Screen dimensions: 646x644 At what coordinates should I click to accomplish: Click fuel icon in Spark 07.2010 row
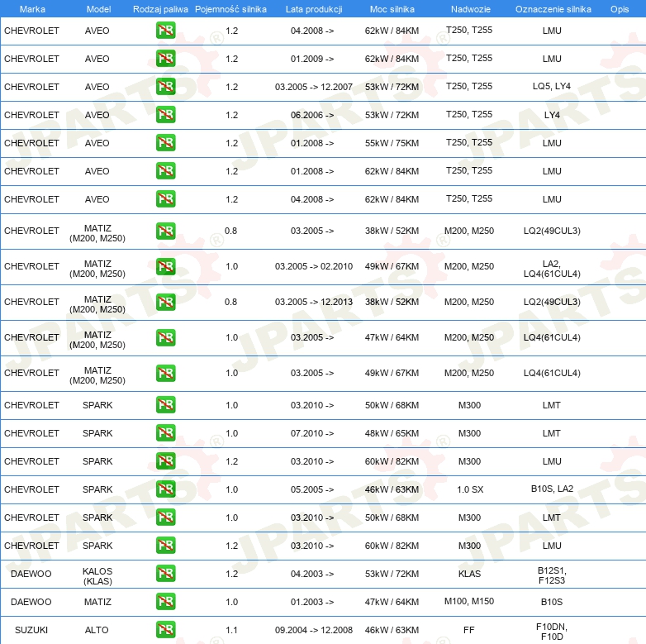coord(165,433)
